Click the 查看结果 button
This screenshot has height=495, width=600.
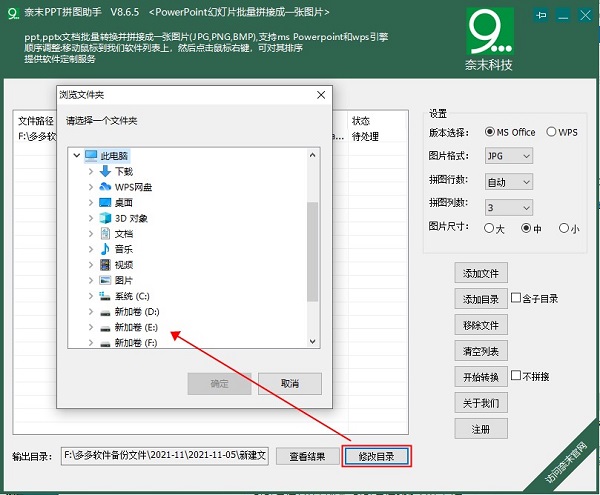tap(308, 456)
